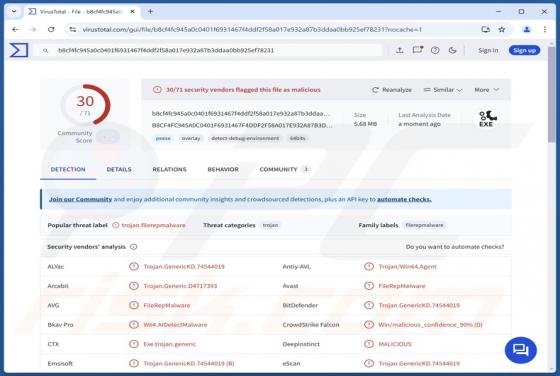Reanalyze the file
560x376 pixels.
click(x=392, y=90)
